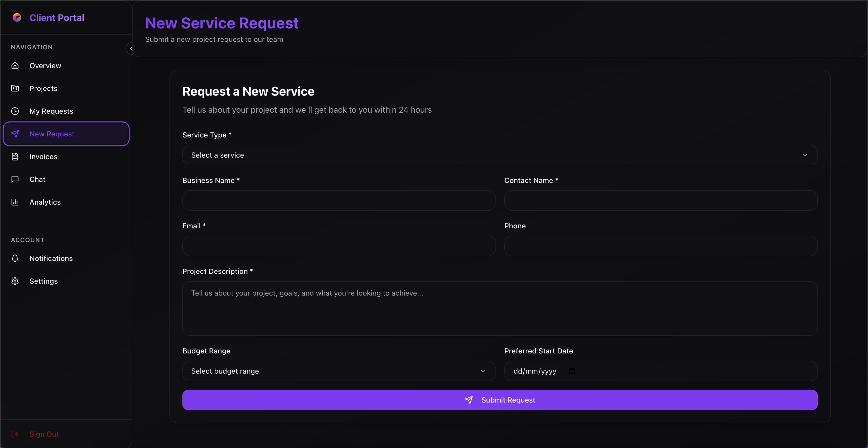Click the Sign Out logout icon
The image size is (868, 448).
pos(15,434)
